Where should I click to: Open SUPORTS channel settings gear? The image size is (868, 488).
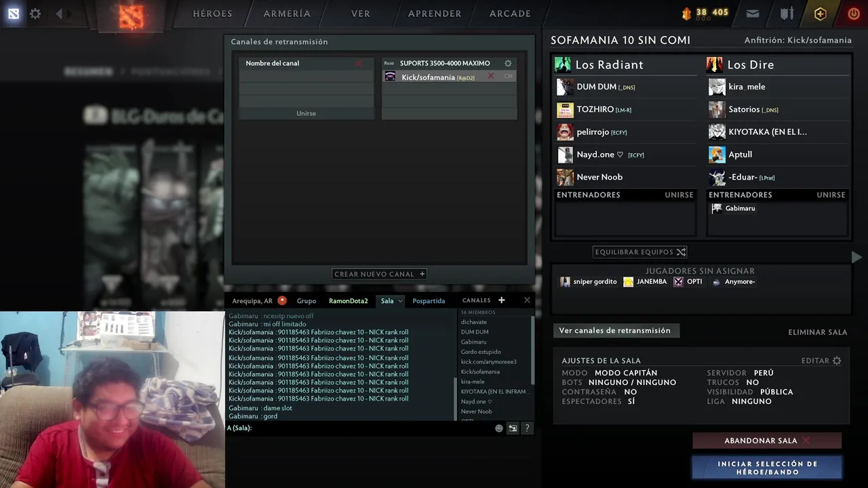(508, 63)
